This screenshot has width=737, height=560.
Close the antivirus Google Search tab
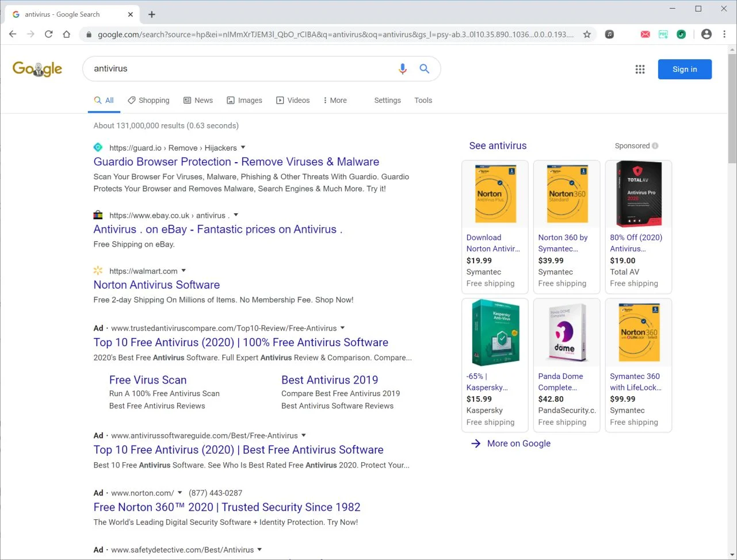pos(131,14)
